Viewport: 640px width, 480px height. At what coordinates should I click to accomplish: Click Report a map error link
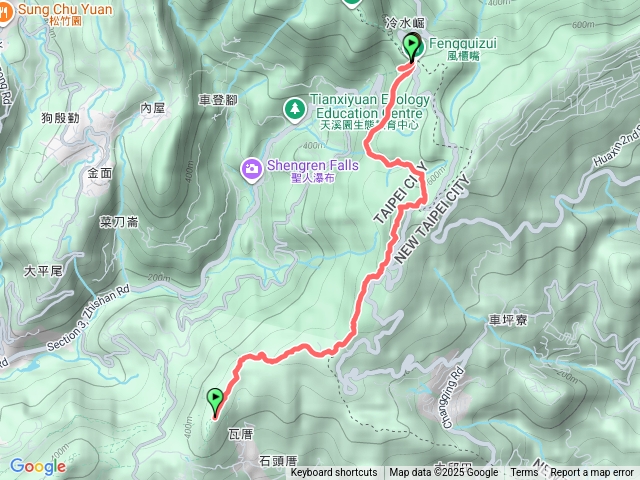pos(591,472)
